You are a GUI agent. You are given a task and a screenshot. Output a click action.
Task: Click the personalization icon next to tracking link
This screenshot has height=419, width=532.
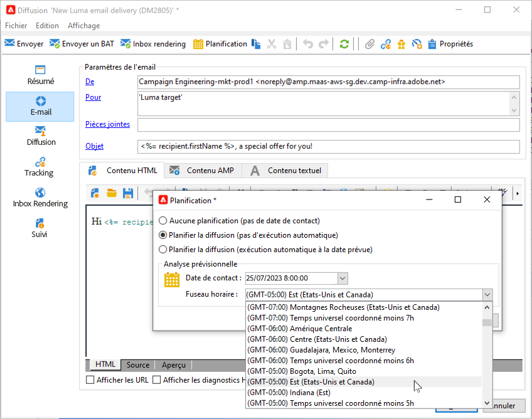(x=417, y=44)
